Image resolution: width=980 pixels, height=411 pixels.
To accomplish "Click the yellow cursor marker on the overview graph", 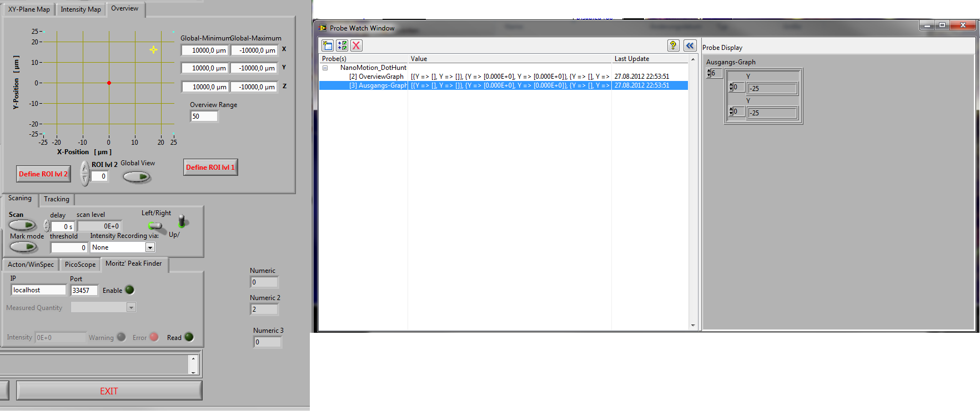I will pos(153,50).
